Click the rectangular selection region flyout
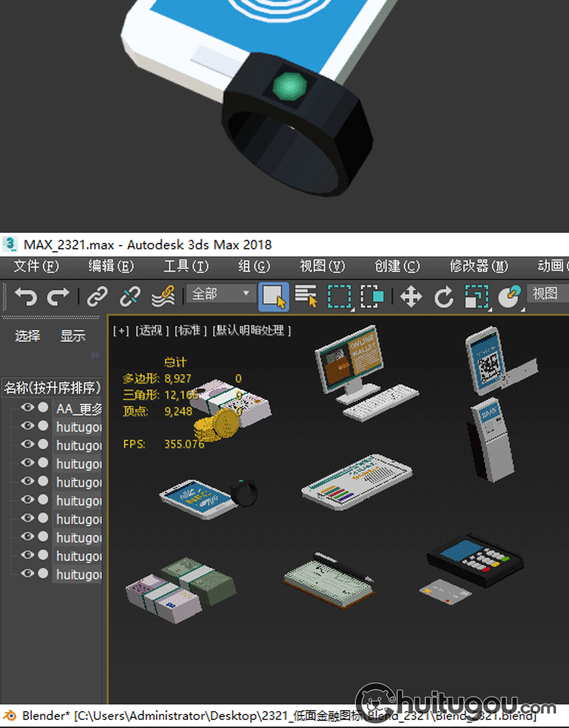 tap(339, 296)
